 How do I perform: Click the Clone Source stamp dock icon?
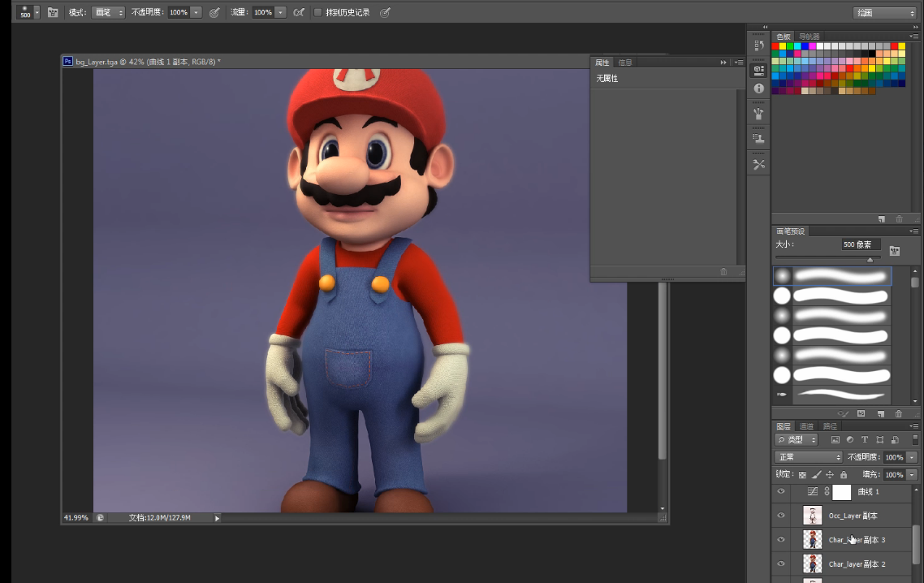click(x=759, y=139)
